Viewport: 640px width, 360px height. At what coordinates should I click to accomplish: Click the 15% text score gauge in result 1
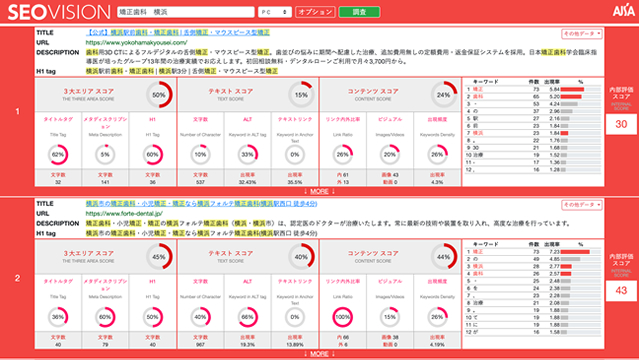point(301,95)
